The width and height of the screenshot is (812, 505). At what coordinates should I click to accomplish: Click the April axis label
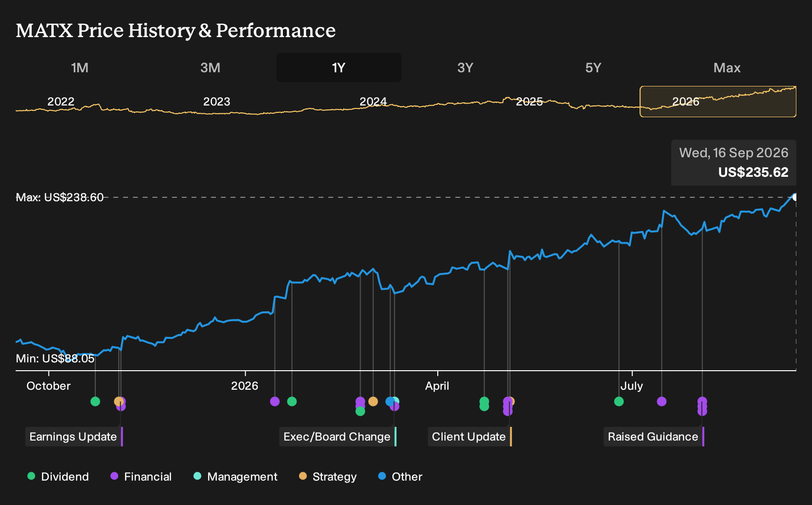click(437, 386)
